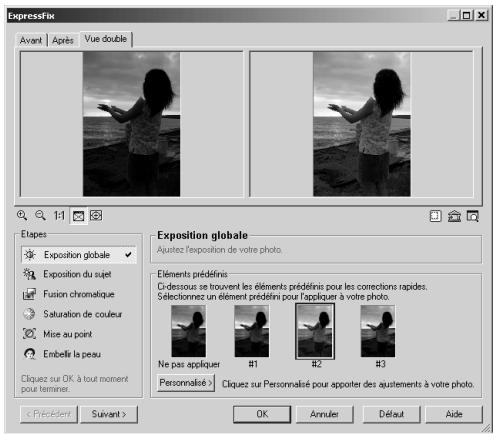493x434 pixels.
Task: Click the zoom in magnifier icon
Action: pos(22,216)
